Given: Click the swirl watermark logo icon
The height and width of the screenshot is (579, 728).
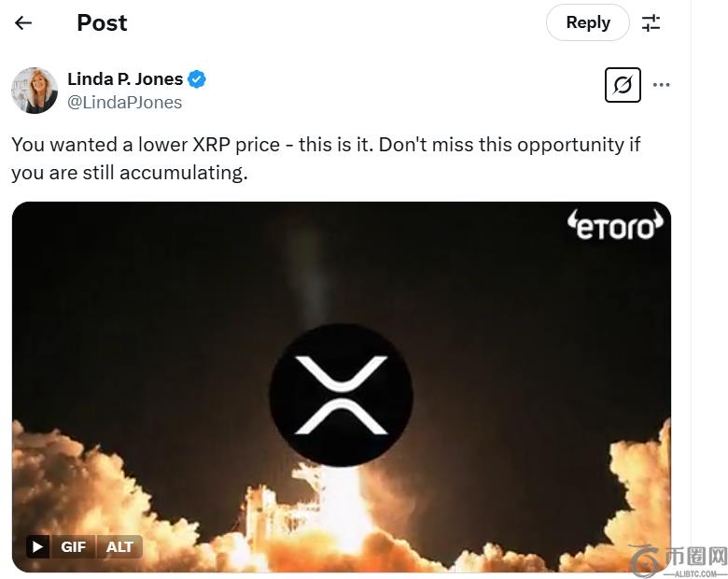Looking at the screenshot, I should [644, 560].
